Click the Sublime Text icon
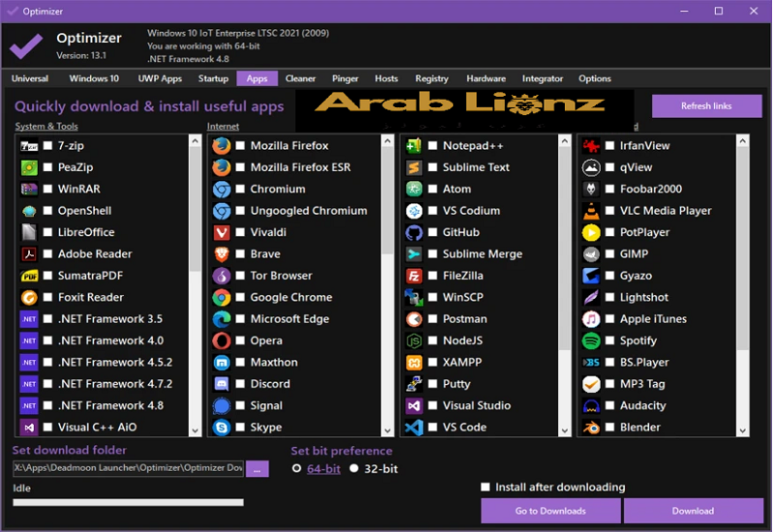774x532 pixels. pyautogui.click(x=414, y=167)
